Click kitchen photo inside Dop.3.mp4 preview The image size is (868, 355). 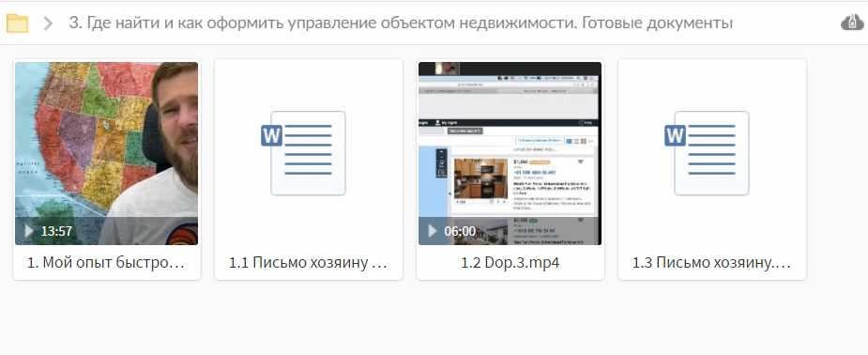tap(480, 178)
